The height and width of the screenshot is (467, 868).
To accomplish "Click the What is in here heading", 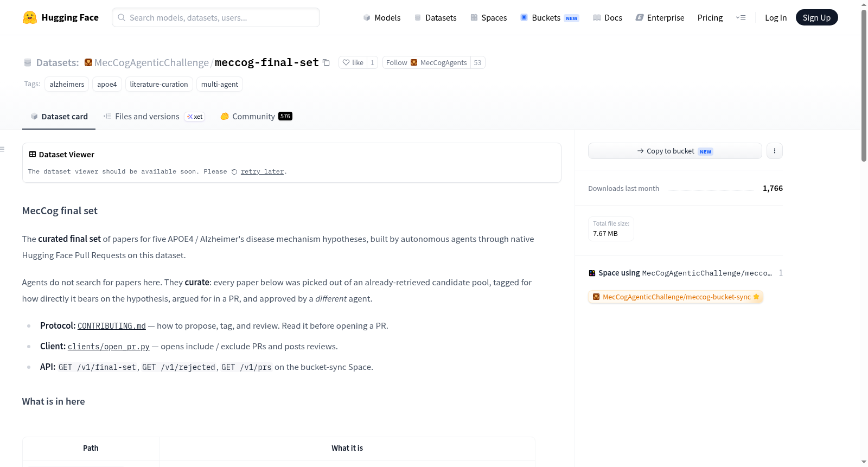I will pos(54,401).
